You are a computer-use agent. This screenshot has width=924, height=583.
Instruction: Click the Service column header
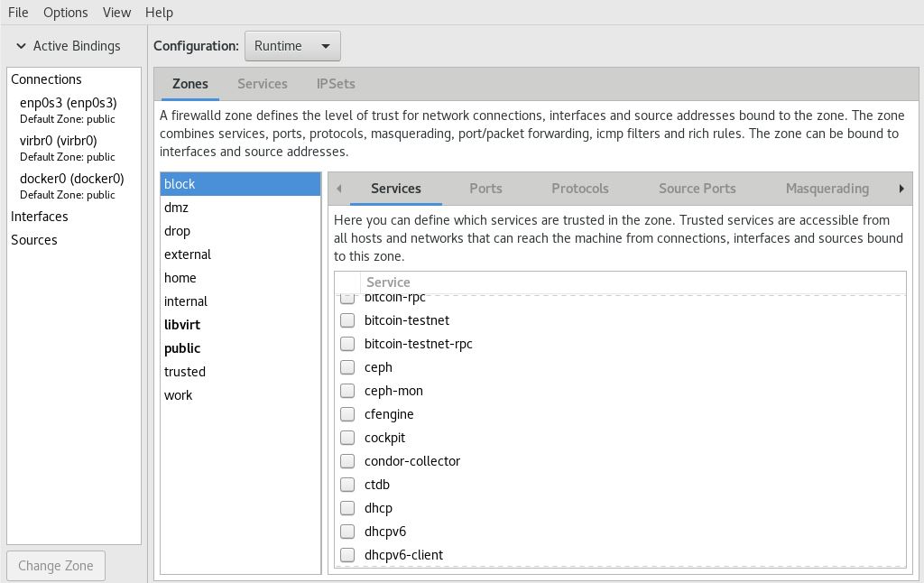388,282
